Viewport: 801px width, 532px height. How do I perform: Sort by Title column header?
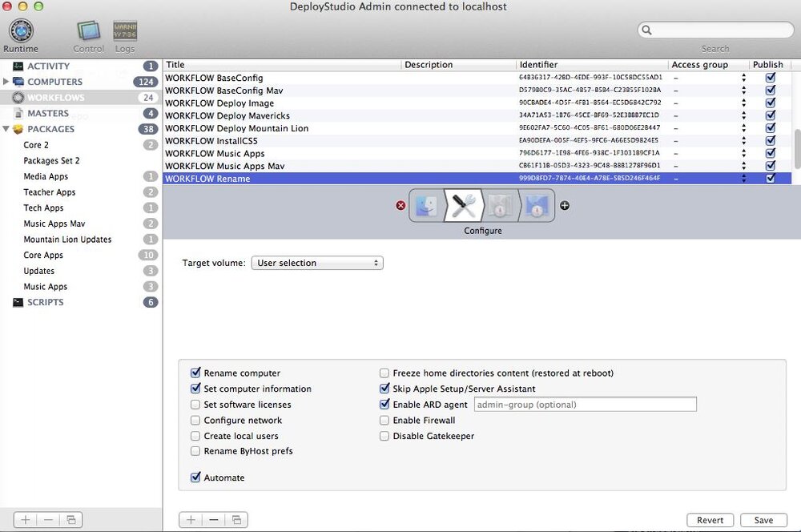[x=282, y=65]
